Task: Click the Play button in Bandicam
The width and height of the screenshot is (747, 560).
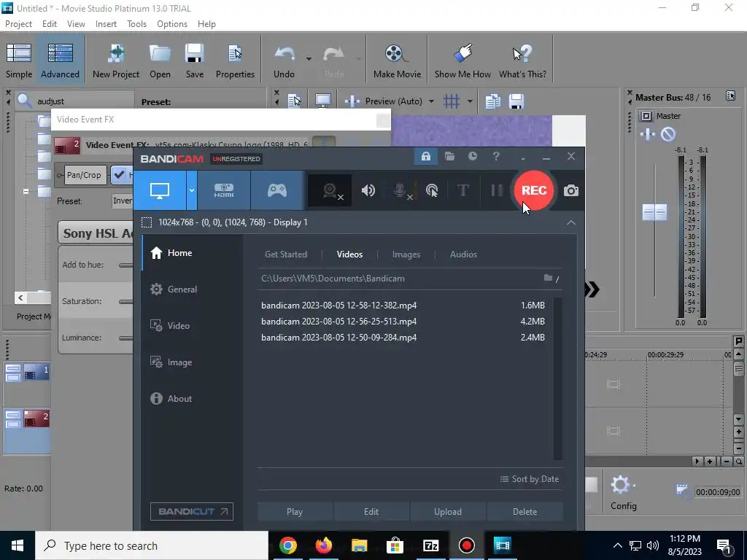Action: [295, 511]
